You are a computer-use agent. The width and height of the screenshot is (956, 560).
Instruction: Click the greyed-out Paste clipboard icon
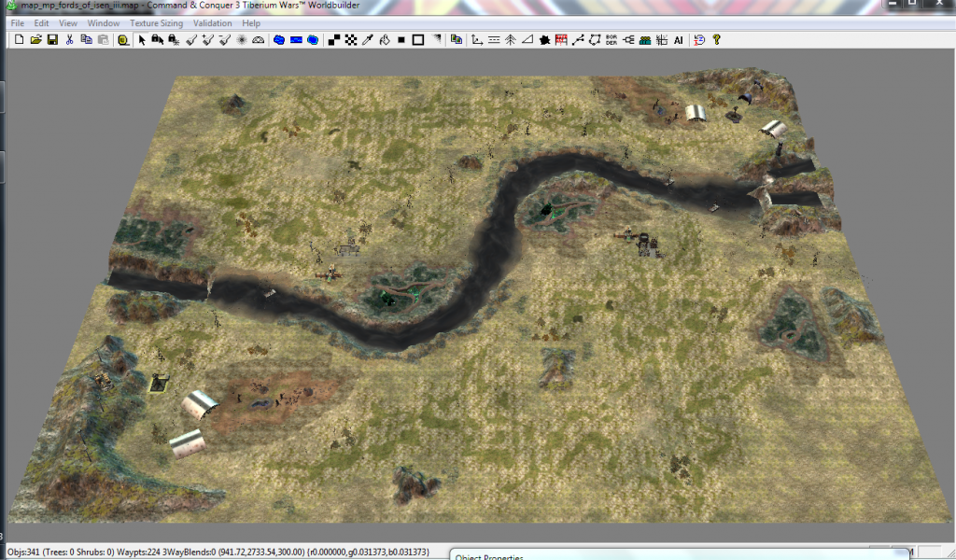[x=103, y=40]
